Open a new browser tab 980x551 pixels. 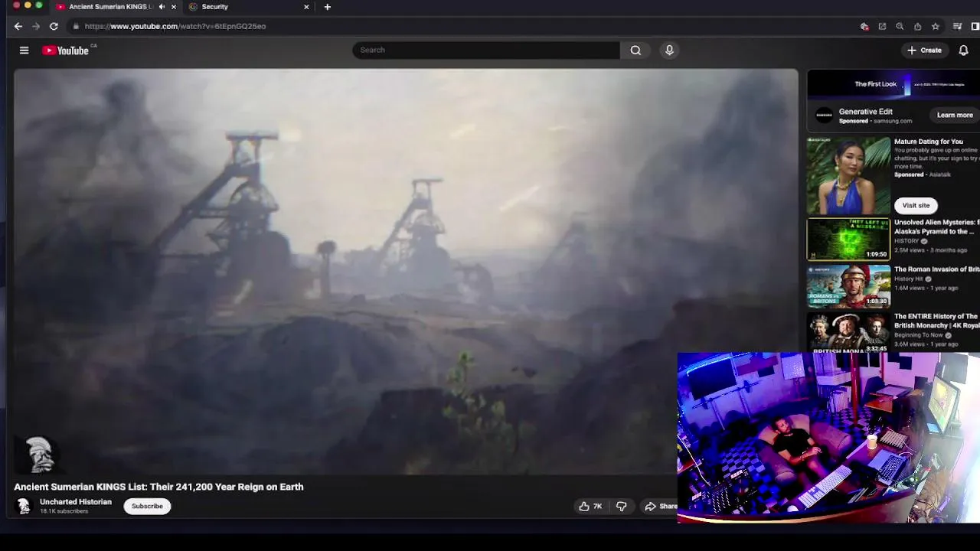[x=328, y=7]
